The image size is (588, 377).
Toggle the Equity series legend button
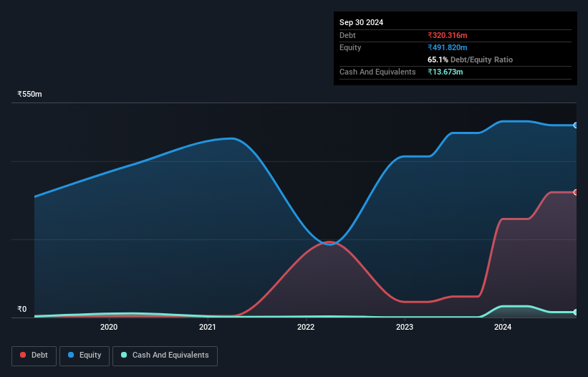click(x=85, y=355)
